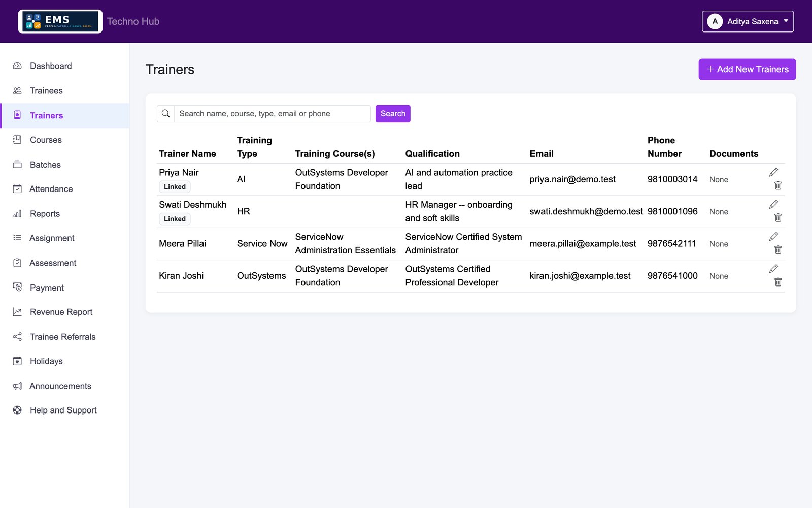The height and width of the screenshot is (508, 812).
Task: Click the Add New Trainers button
Action: (747, 69)
